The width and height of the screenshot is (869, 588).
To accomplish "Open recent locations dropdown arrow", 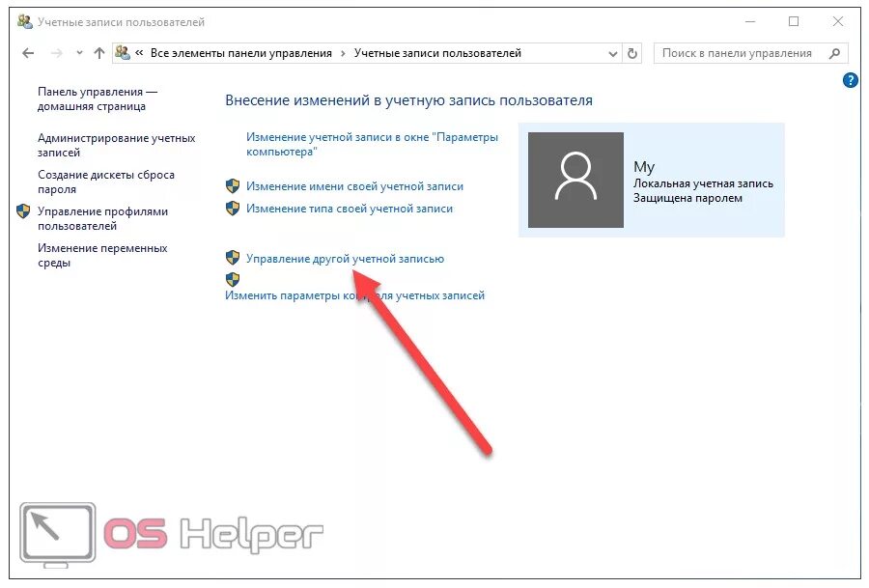I will 79,53.
